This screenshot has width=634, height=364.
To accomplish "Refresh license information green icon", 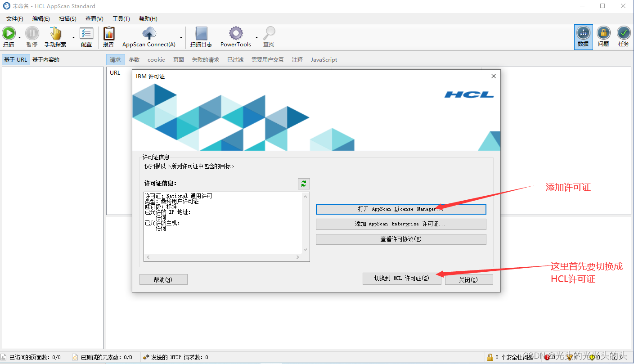I will 304,184.
